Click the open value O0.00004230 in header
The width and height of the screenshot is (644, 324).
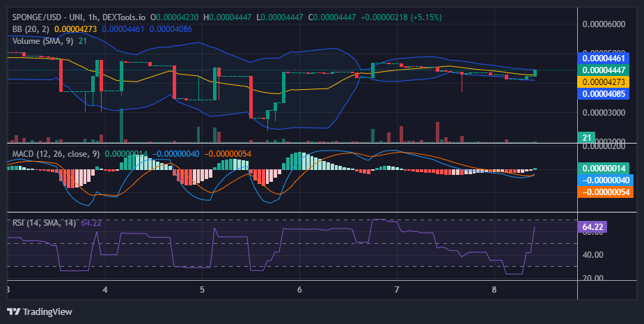pos(175,17)
